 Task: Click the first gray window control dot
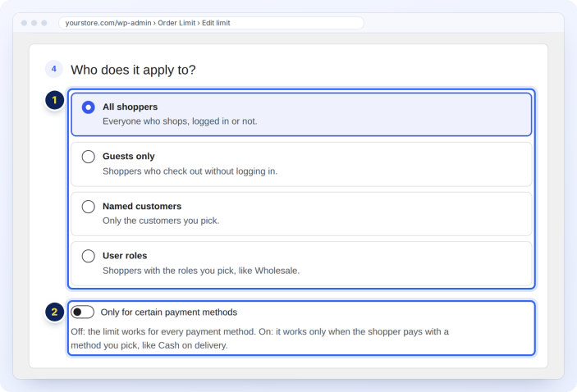[25, 23]
